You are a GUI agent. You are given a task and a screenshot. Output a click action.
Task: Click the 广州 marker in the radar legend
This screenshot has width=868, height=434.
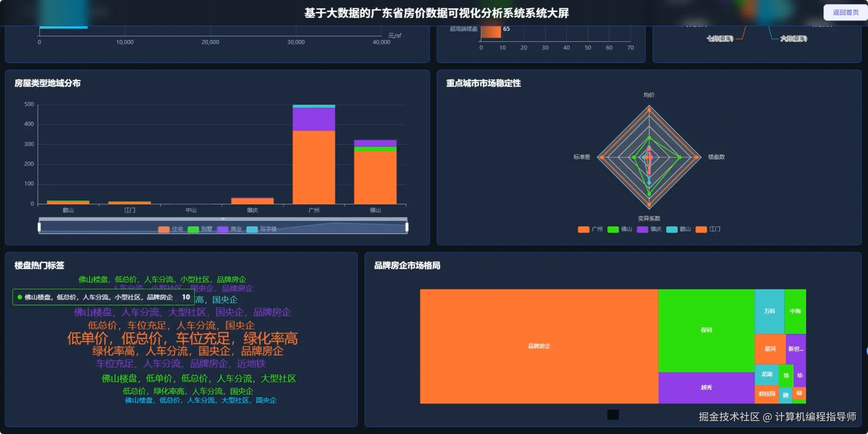583,229
